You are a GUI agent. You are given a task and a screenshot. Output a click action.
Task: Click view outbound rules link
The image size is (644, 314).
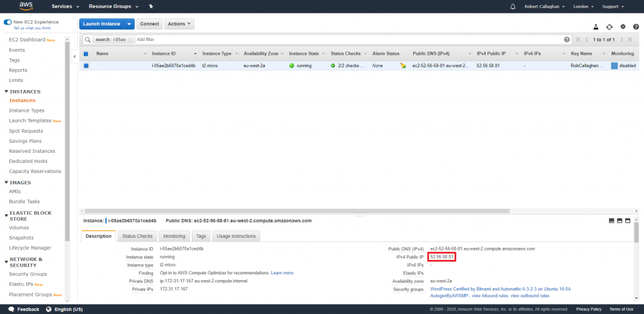[x=530, y=296]
